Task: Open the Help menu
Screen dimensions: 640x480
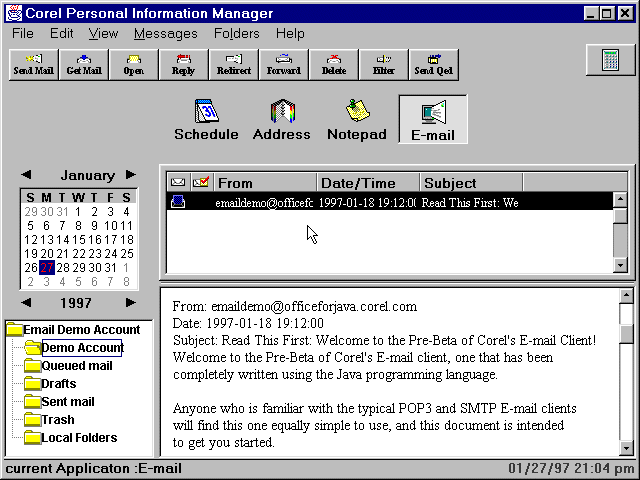Action: click(x=290, y=33)
